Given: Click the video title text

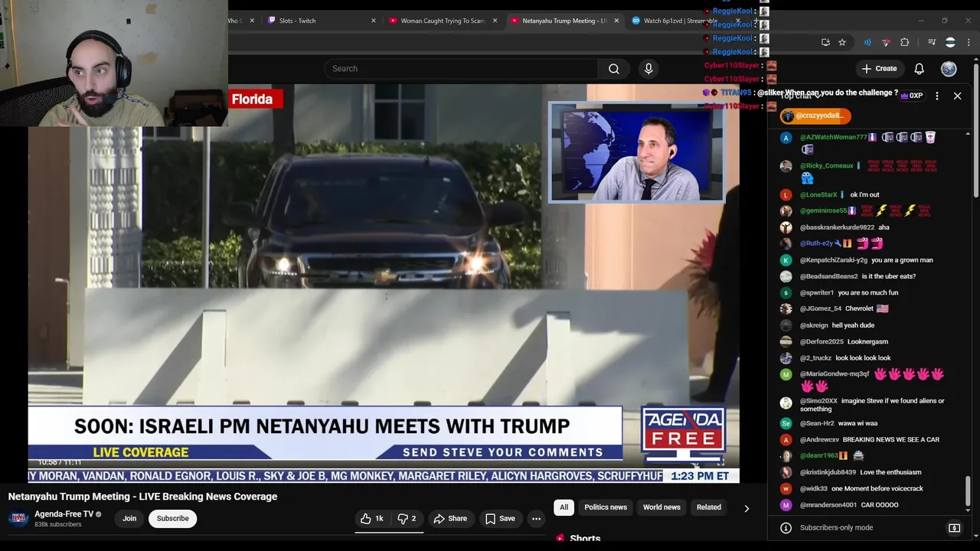Looking at the screenshot, I should [142, 497].
